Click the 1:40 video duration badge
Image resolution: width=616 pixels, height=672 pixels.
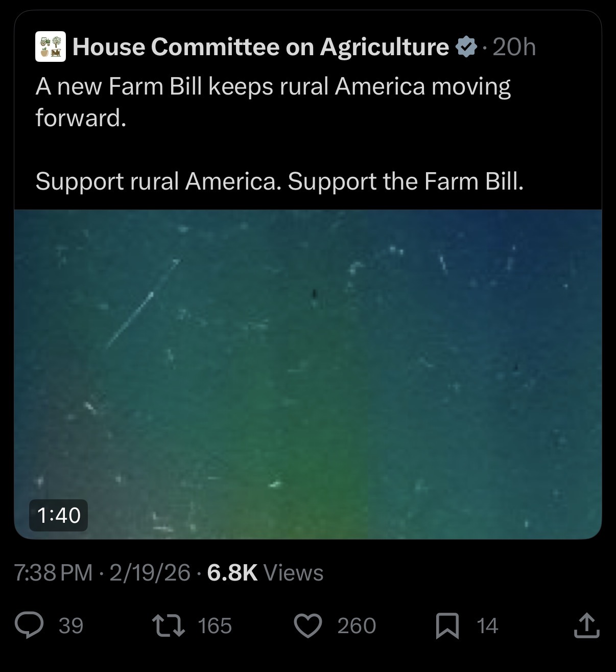59,515
